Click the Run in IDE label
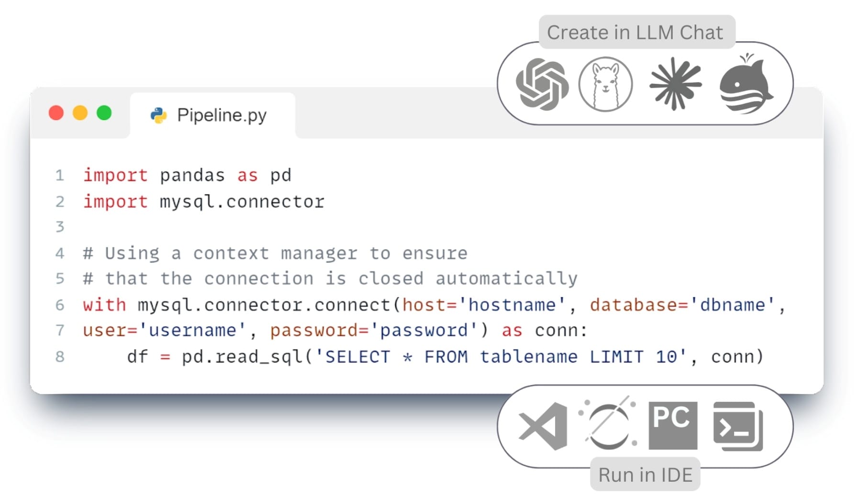The height and width of the screenshot is (497, 868). tap(645, 474)
